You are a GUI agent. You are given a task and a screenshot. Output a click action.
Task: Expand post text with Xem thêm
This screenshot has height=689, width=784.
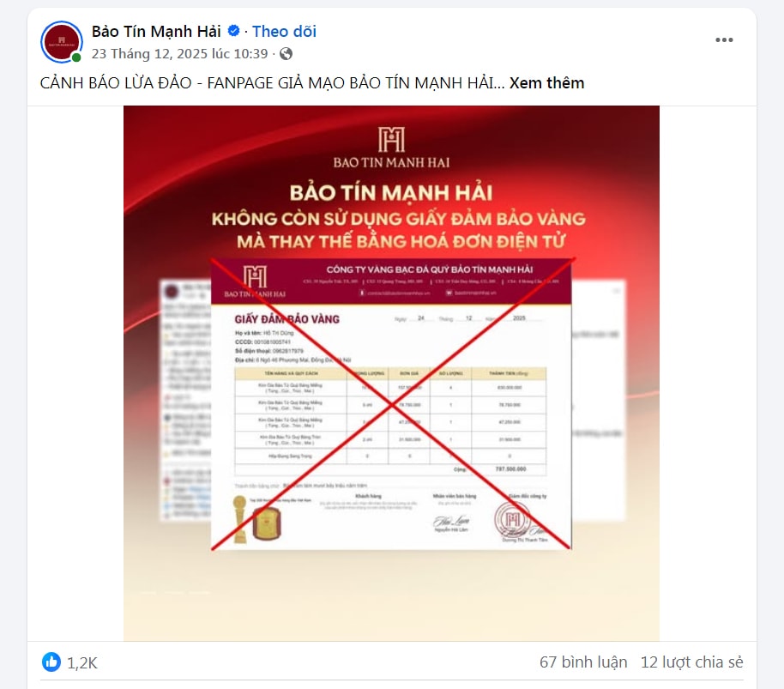(546, 83)
